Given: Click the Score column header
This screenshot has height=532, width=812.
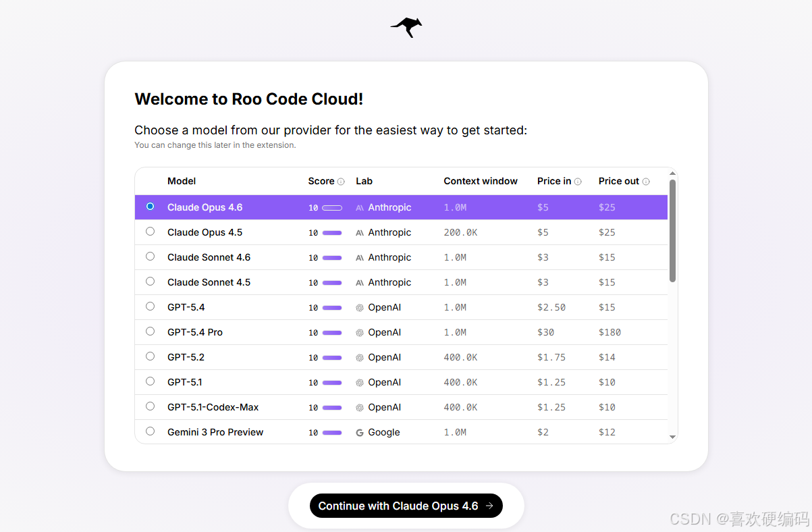Looking at the screenshot, I should pyautogui.click(x=321, y=181).
